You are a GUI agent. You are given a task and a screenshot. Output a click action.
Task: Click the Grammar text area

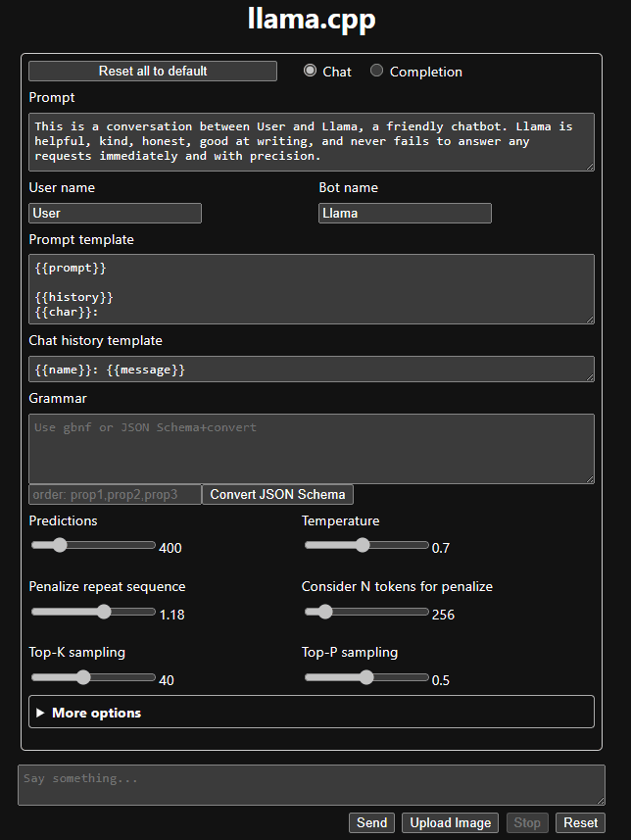pos(312,449)
